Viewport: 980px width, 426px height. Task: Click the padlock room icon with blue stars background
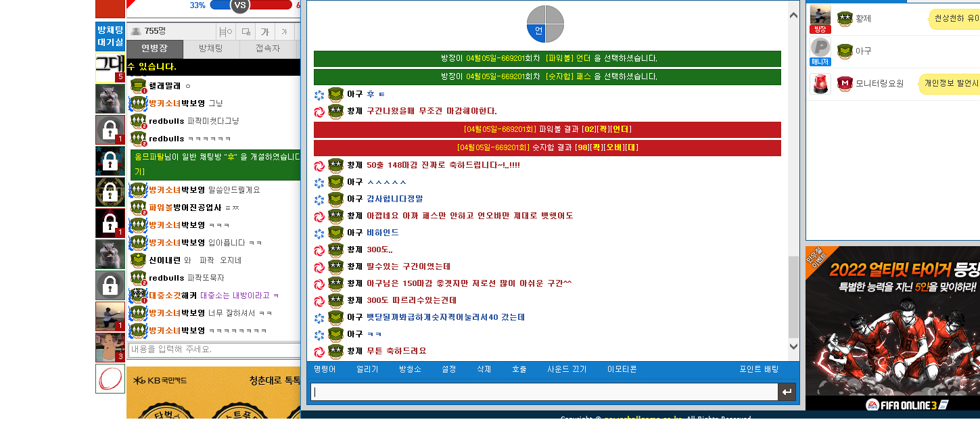point(110,161)
